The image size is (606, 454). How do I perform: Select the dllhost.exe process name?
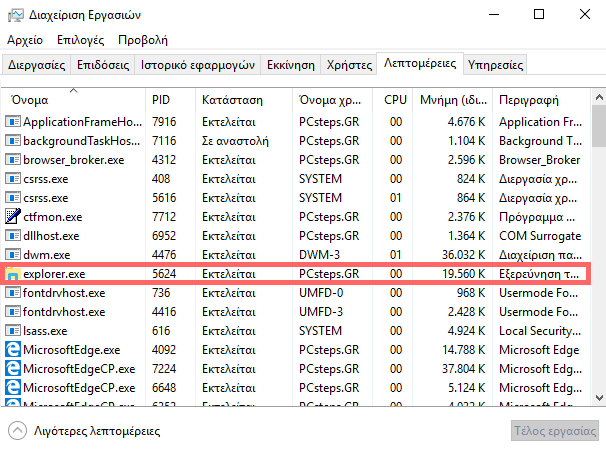click(x=51, y=236)
